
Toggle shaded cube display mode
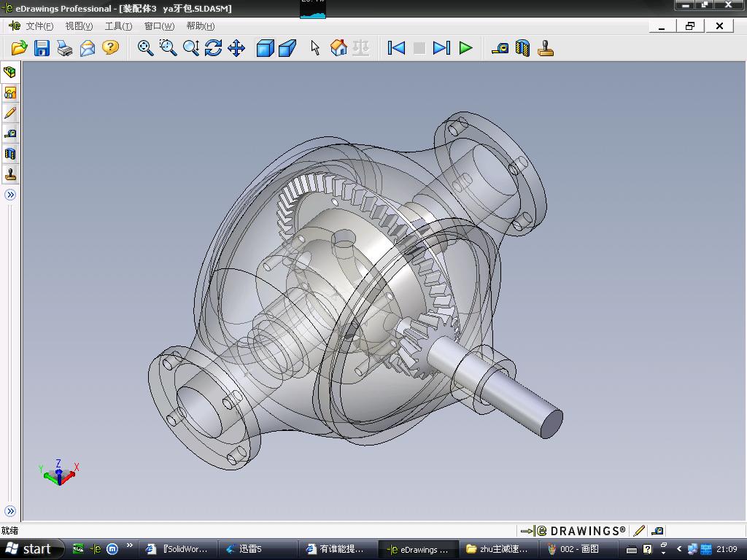(x=265, y=47)
